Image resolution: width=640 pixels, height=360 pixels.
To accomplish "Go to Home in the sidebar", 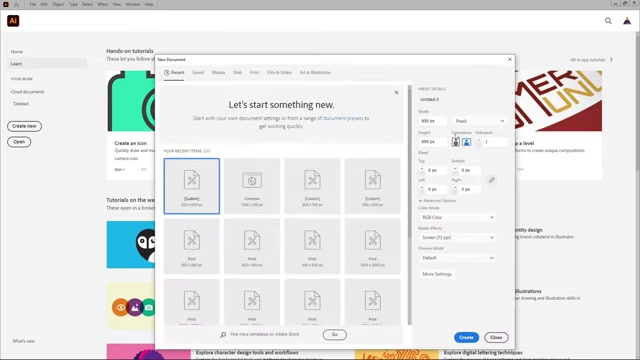I will pyautogui.click(x=17, y=52).
